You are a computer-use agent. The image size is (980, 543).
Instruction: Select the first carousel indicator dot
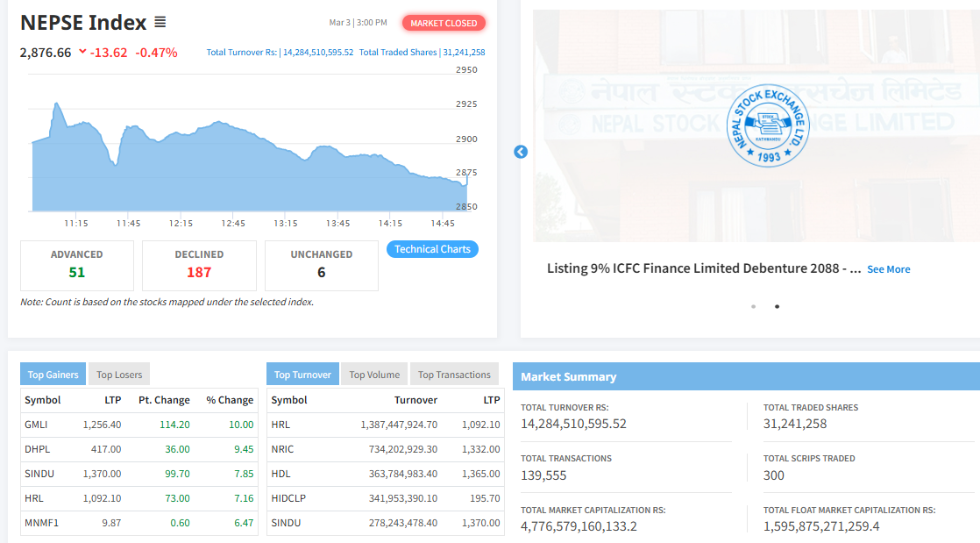(x=754, y=307)
